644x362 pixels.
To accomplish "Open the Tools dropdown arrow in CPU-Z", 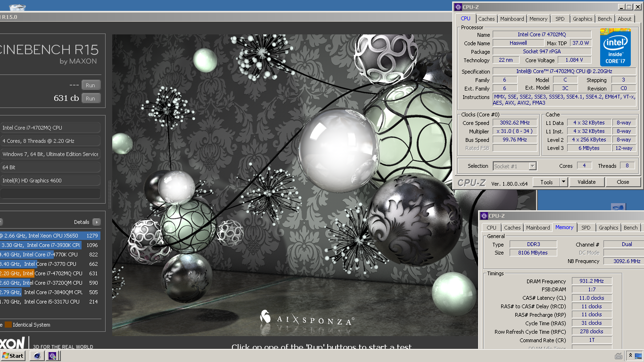I will tap(563, 182).
